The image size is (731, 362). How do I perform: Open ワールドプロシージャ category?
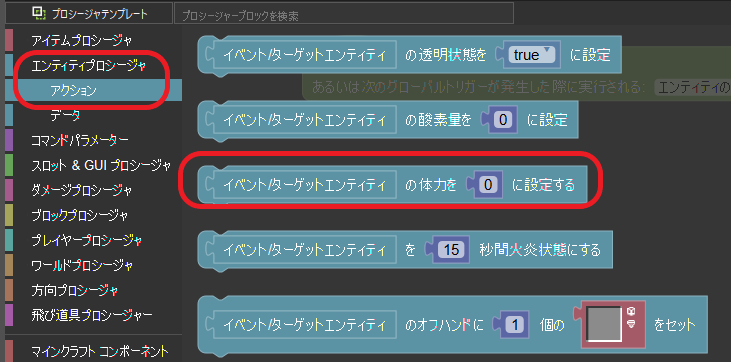point(82,265)
